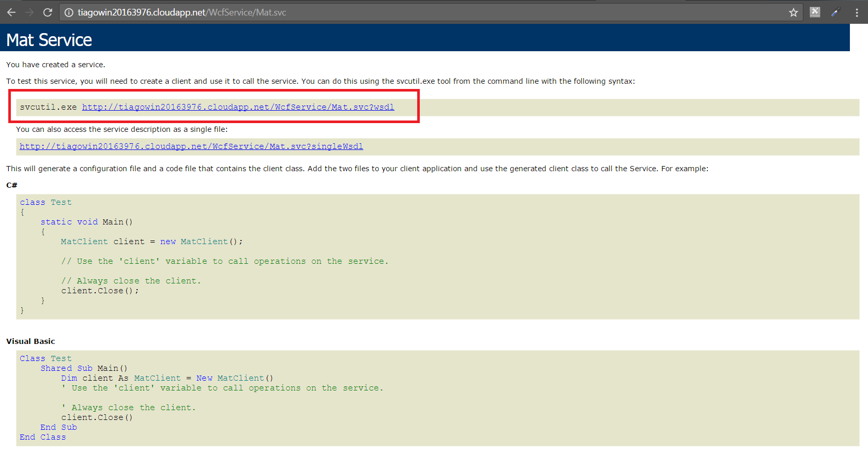
Task: Go back to the previous page
Action: click(11, 12)
